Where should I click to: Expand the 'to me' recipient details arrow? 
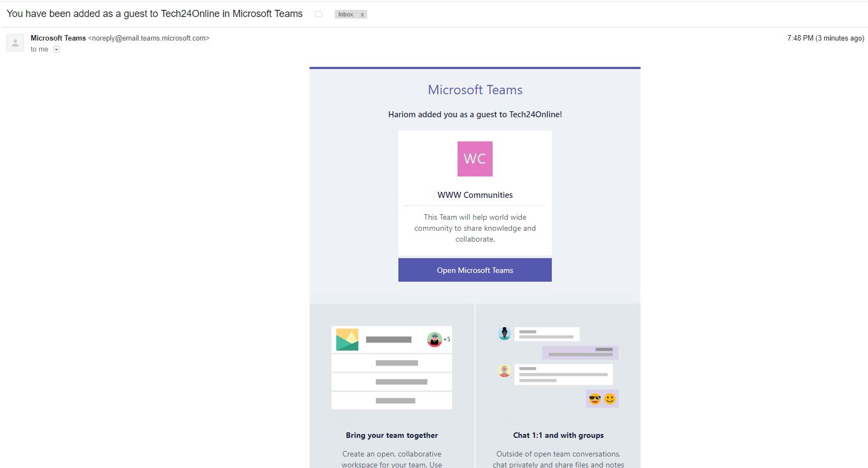(56, 49)
